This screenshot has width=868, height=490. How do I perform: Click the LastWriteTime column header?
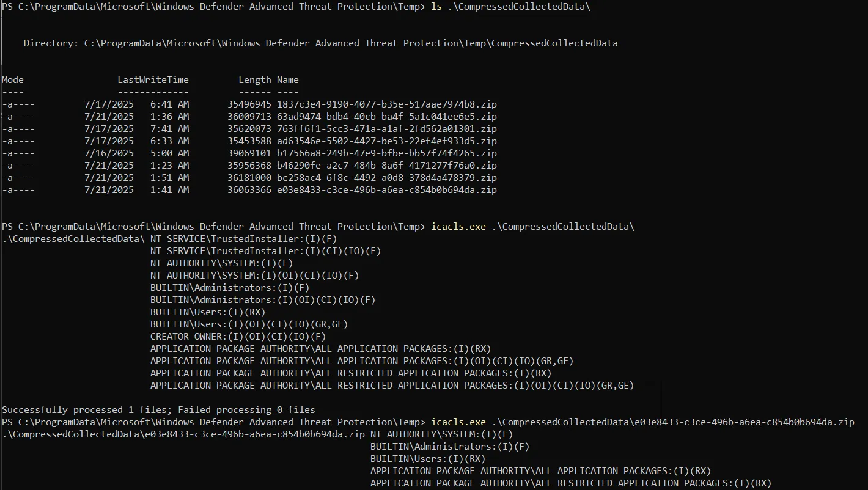[x=153, y=80]
